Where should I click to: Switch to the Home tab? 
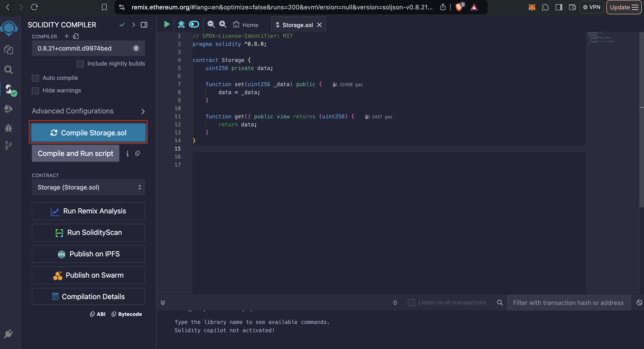point(245,25)
